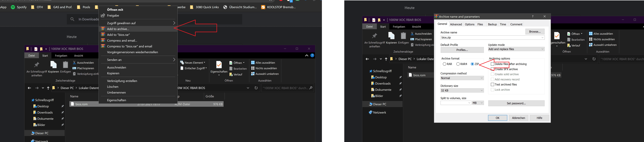Check Test archived files option

point(492,85)
